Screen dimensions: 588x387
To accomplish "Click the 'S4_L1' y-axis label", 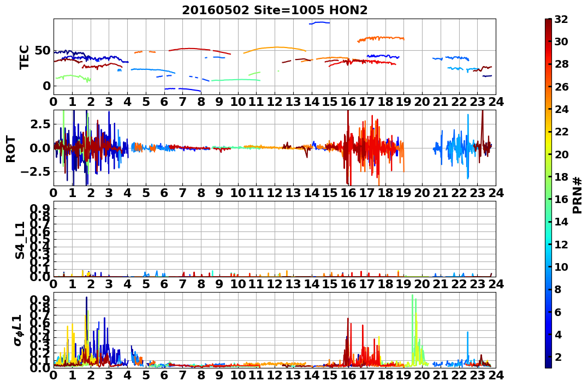I will point(20,240).
